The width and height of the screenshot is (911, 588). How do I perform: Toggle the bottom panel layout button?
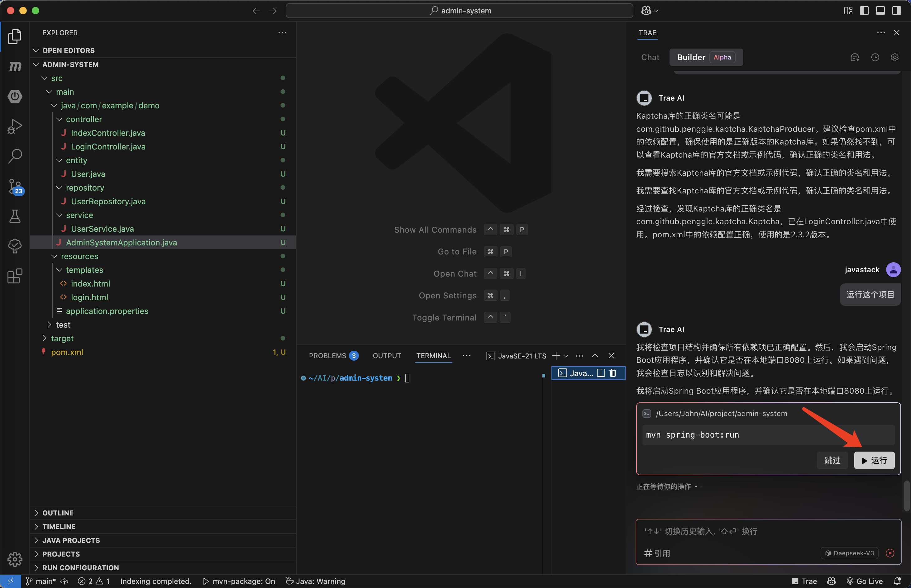[x=880, y=11]
